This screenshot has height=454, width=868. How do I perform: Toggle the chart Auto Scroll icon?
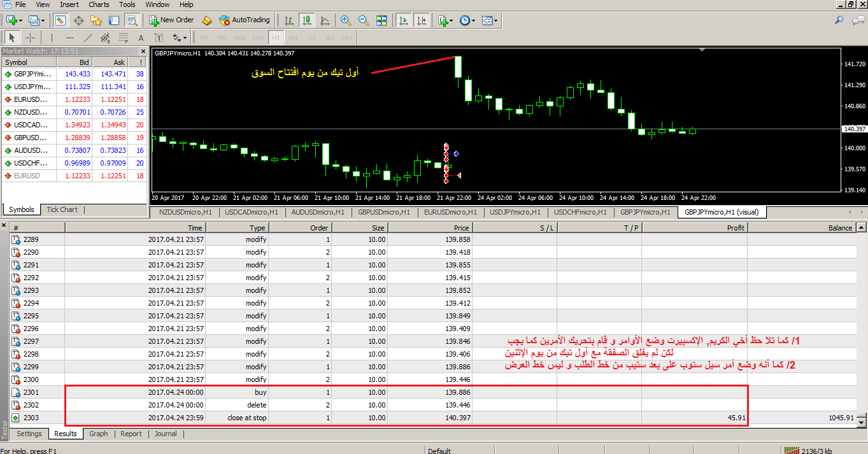pyautogui.click(x=403, y=20)
